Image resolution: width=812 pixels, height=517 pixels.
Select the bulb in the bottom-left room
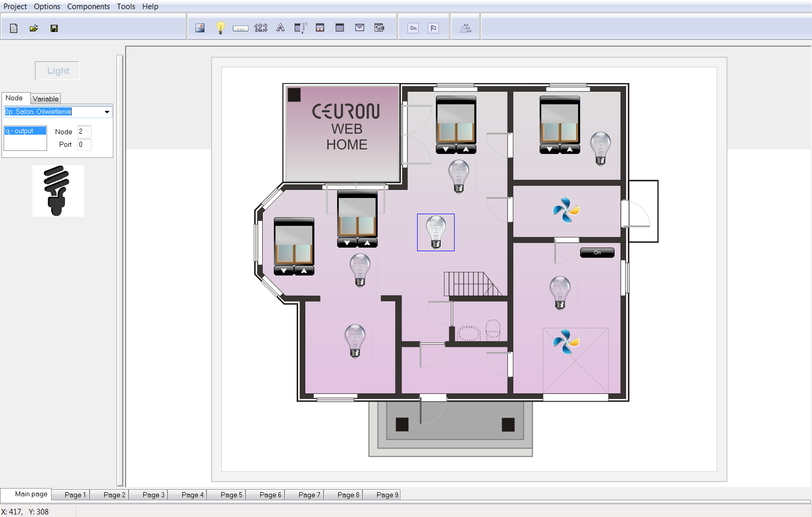point(355,341)
